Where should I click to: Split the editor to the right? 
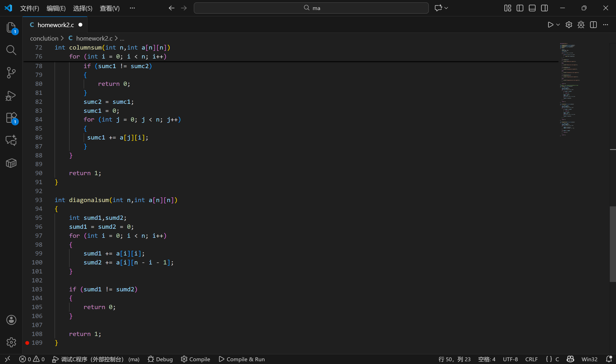point(593,25)
